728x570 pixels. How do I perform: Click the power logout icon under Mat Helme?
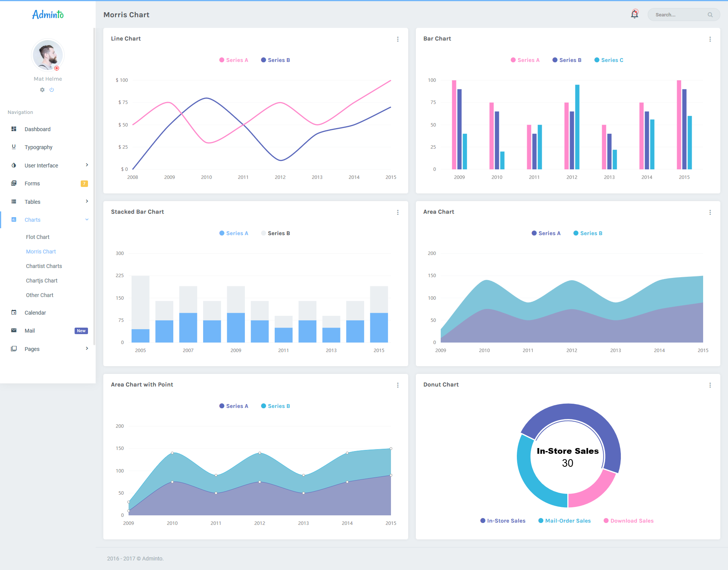(52, 89)
